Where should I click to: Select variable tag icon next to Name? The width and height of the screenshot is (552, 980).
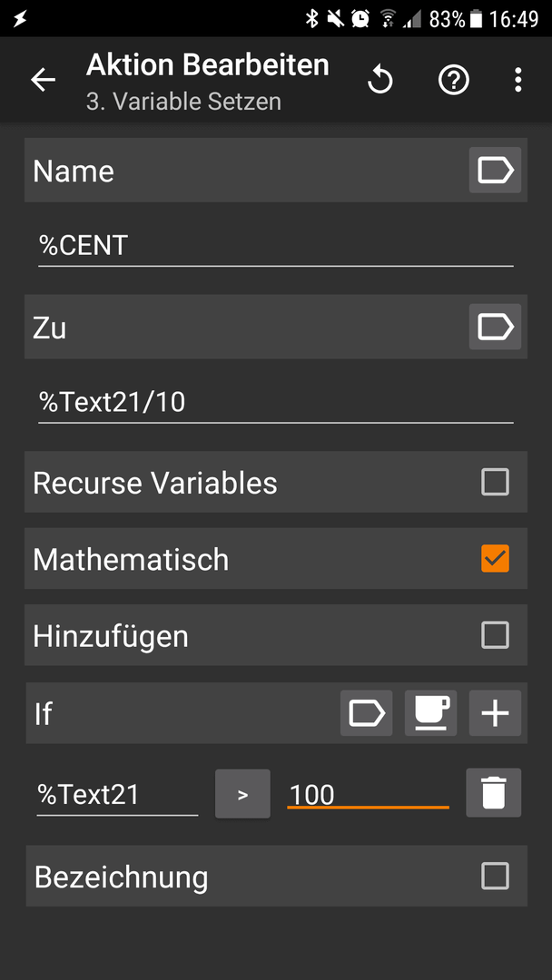tap(495, 170)
